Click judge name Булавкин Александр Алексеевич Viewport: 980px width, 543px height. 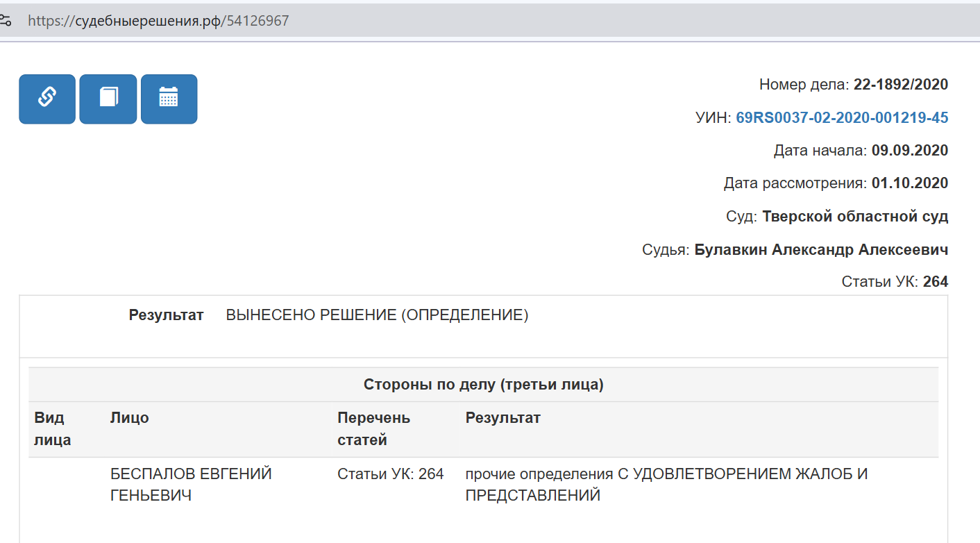click(x=821, y=249)
